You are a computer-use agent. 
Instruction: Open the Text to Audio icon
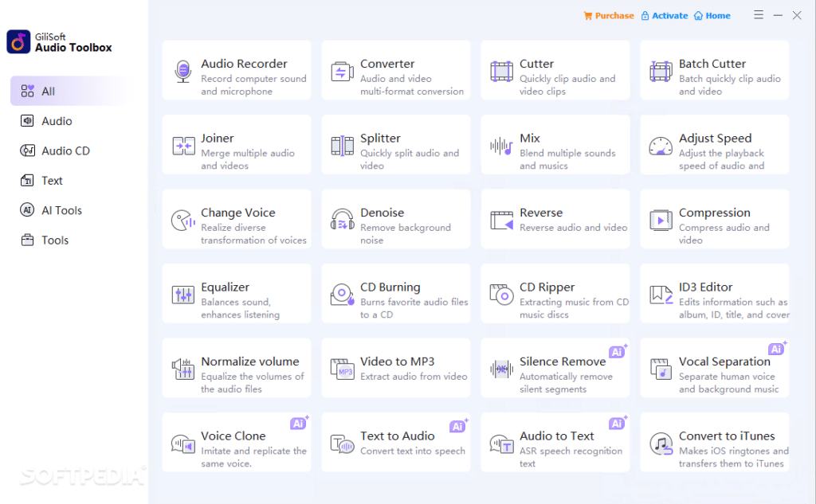point(342,444)
